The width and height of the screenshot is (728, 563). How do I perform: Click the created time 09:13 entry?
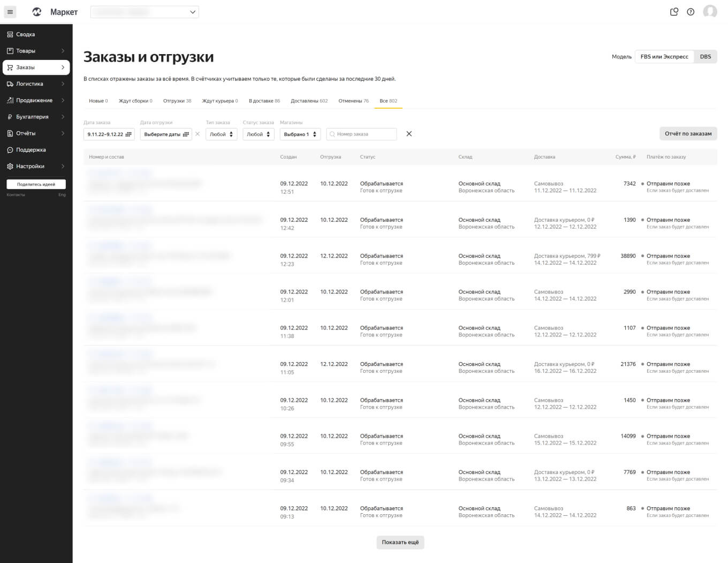[x=287, y=516]
